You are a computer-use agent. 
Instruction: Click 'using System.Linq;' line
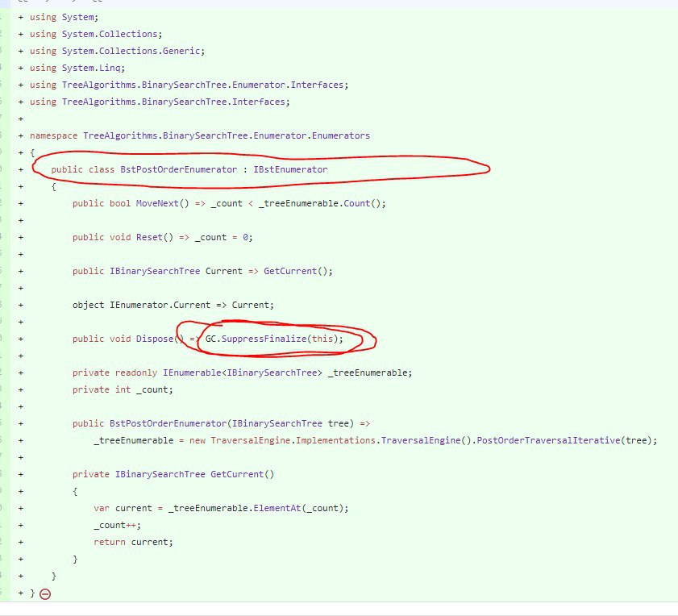pyautogui.click(x=77, y=68)
